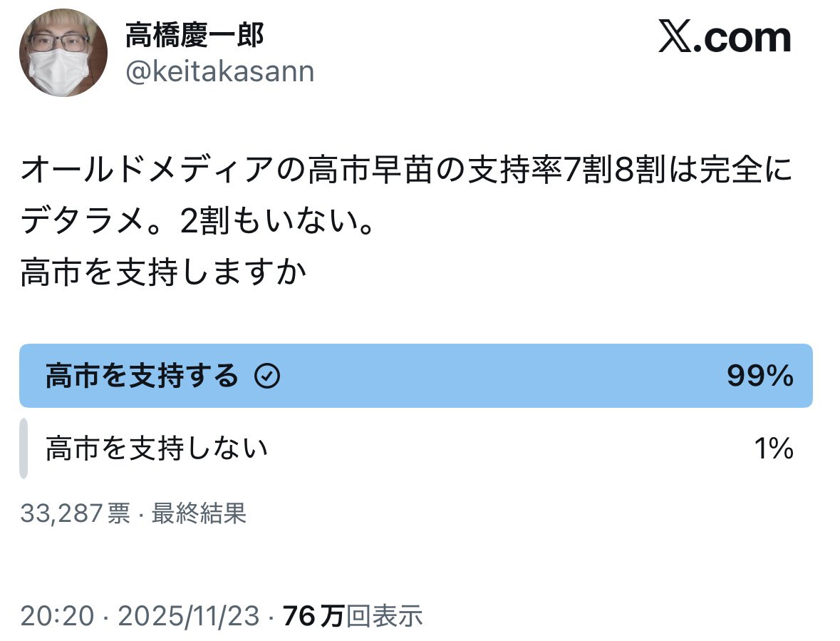The height and width of the screenshot is (641, 840).
Task: Select the 高市を支持しない poll option label
Action: (x=157, y=448)
